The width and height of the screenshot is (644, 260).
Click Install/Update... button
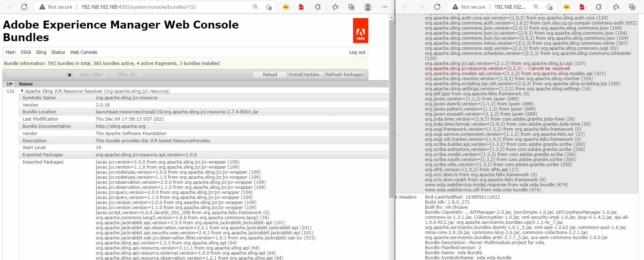click(x=306, y=75)
